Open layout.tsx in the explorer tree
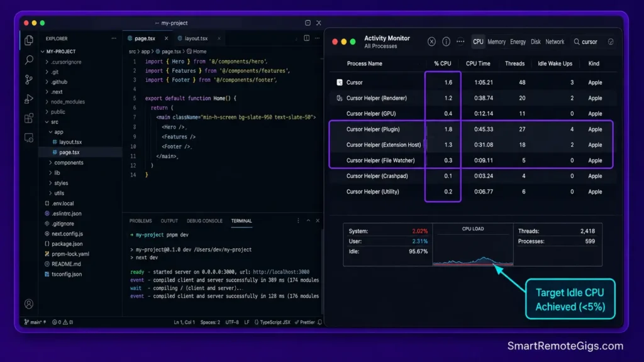The width and height of the screenshot is (644, 362). click(70, 142)
